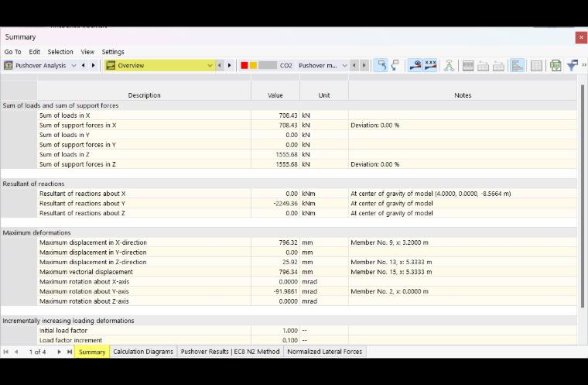Image resolution: width=588 pixels, height=385 pixels.
Task: Click the Notes column header
Action: [463, 95]
